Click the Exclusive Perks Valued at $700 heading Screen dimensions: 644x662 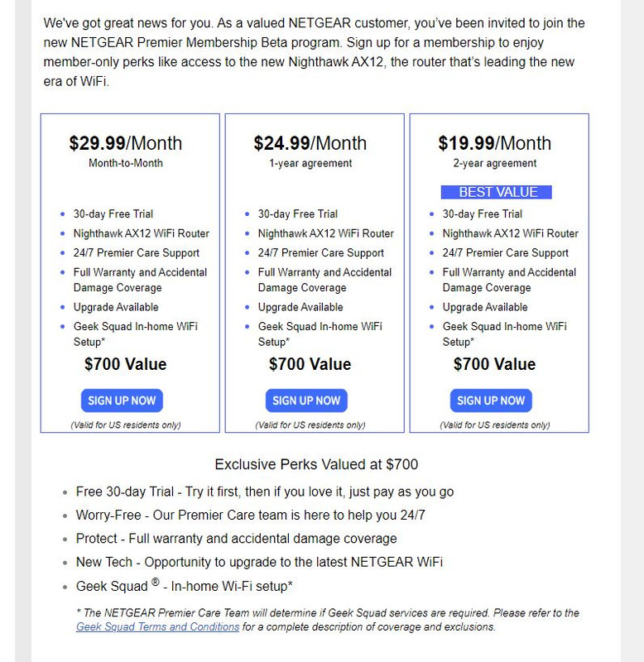tap(316, 464)
